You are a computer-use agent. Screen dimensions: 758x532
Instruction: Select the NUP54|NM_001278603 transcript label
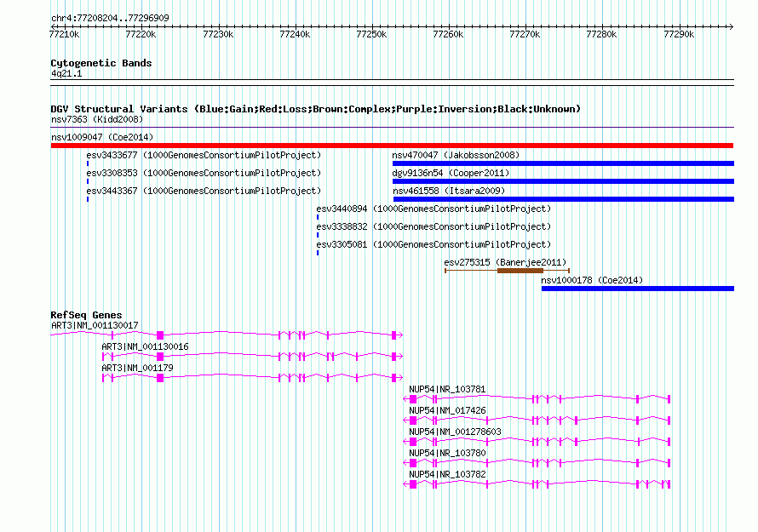455,432
